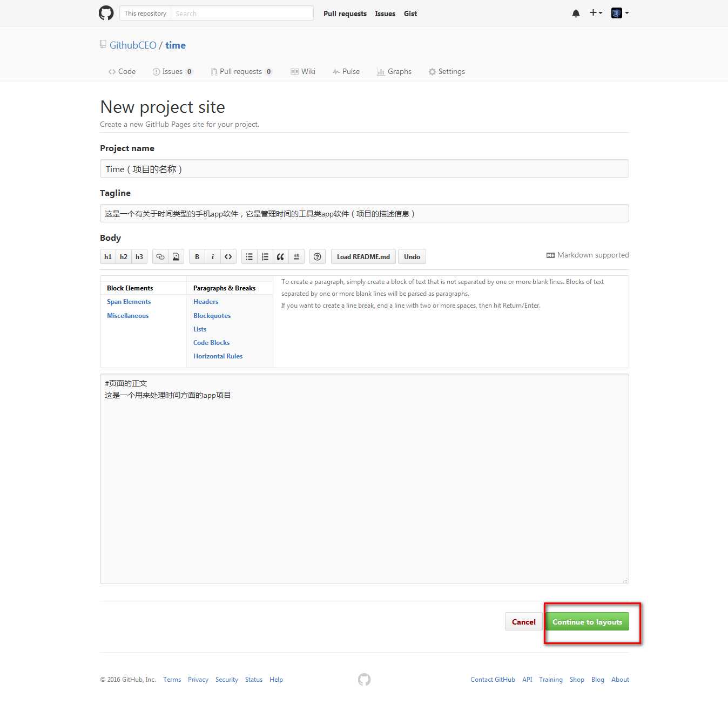The width and height of the screenshot is (728, 705).
Task: Click the Undo button
Action: click(412, 256)
